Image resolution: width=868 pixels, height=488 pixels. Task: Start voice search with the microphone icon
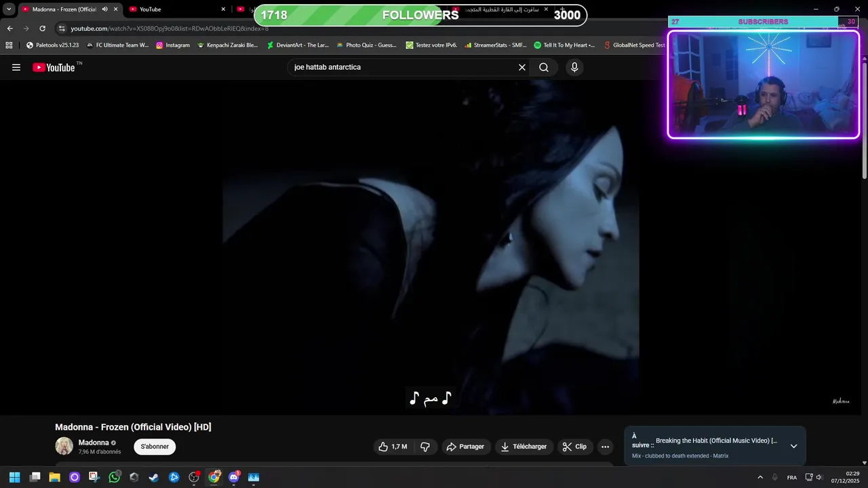[574, 67]
